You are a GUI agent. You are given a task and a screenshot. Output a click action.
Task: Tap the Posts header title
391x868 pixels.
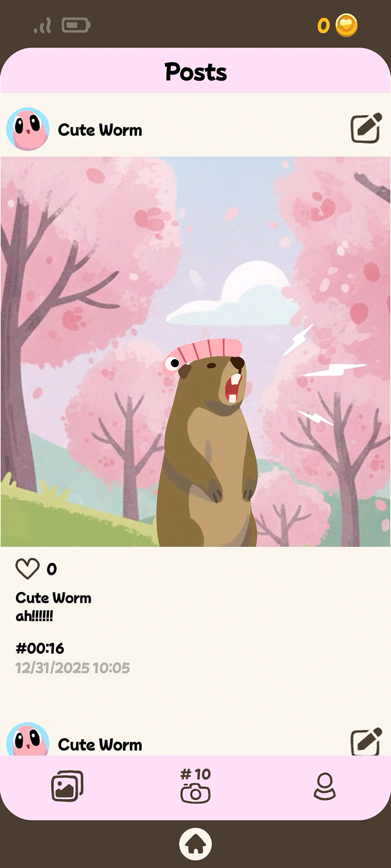click(x=195, y=72)
